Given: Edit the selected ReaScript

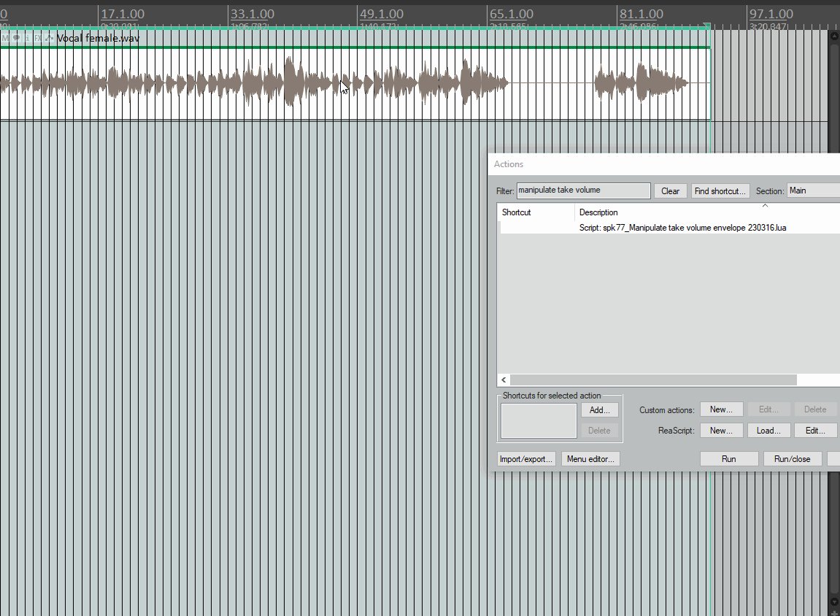Looking at the screenshot, I should tap(815, 430).
